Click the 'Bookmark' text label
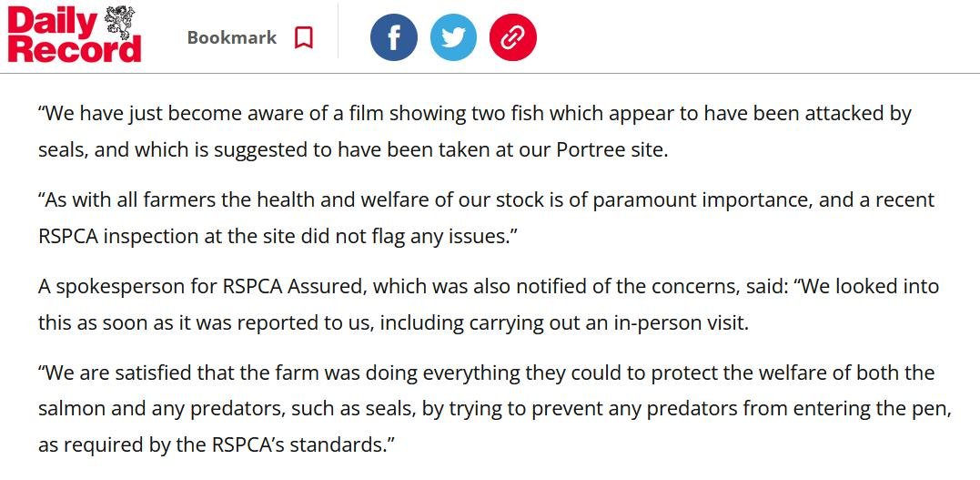Image resolution: width=980 pixels, height=480 pixels. [x=232, y=38]
